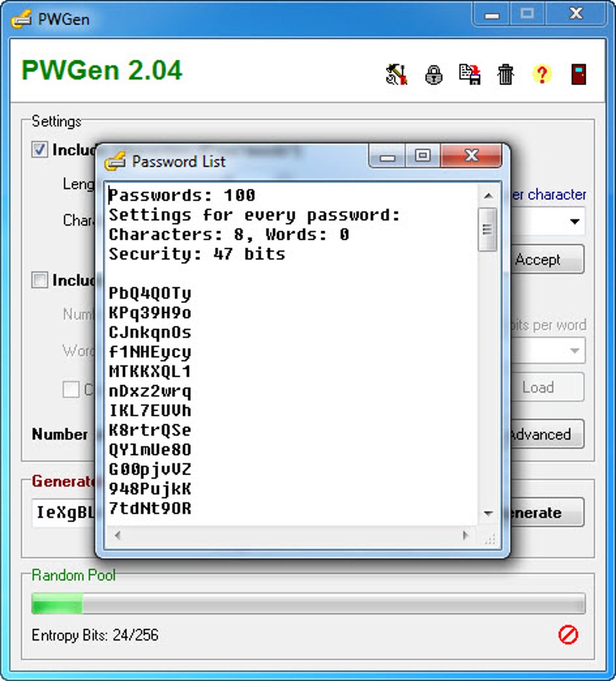Tick the disabled checkbox below Words
This screenshot has width=616, height=681.
click(71, 389)
